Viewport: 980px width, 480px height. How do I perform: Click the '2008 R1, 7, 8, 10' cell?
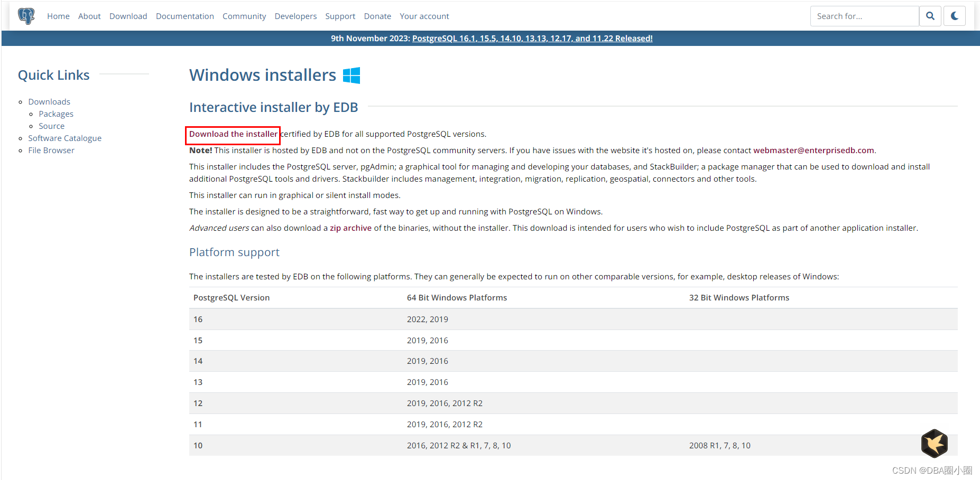pyautogui.click(x=720, y=446)
